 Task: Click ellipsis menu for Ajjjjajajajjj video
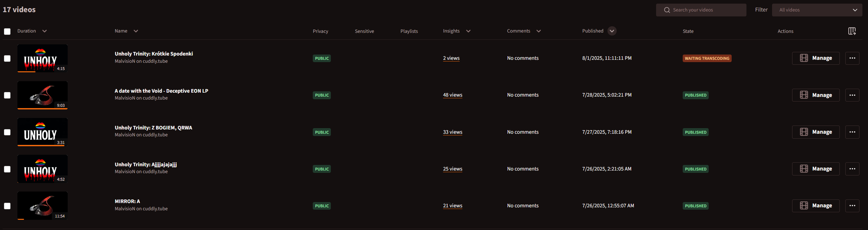tap(852, 169)
